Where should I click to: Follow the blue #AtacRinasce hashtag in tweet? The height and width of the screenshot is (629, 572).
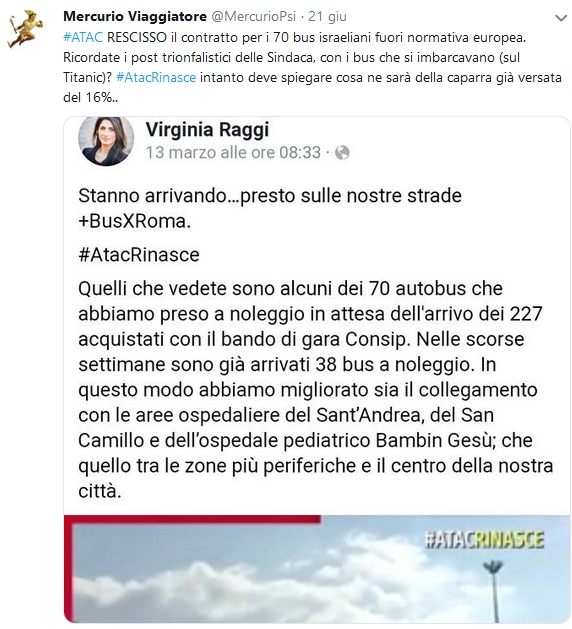click(156, 77)
